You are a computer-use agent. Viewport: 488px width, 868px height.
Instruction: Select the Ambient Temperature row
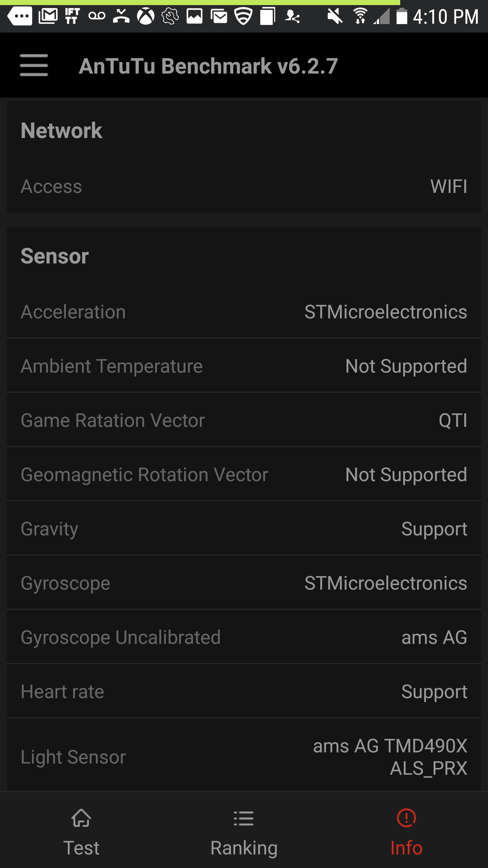pyautogui.click(x=244, y=366)
